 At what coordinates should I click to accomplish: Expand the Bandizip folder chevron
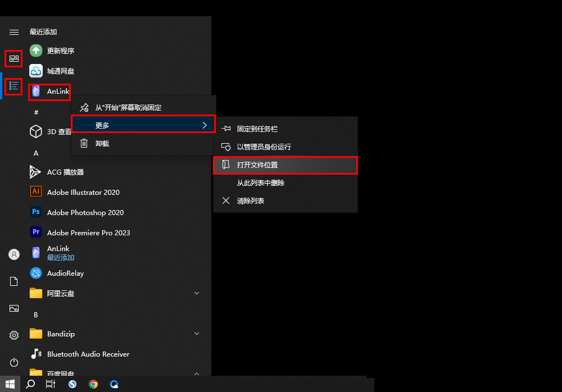196,334
